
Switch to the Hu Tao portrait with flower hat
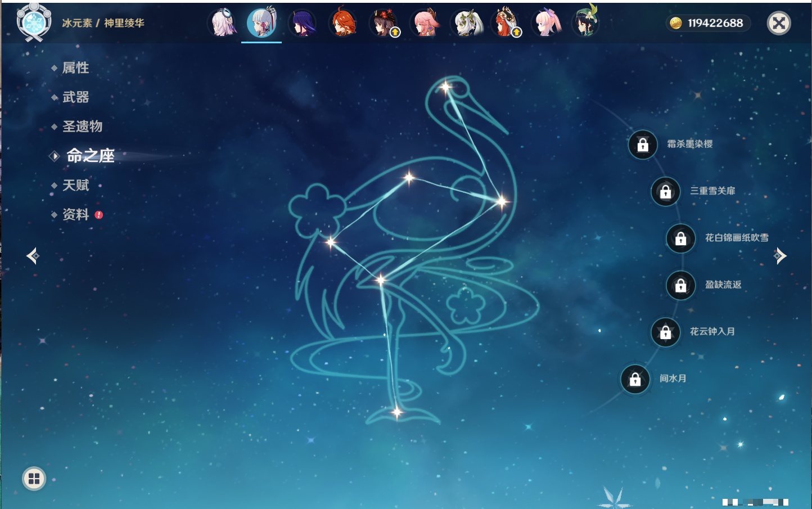pos(384,23)
